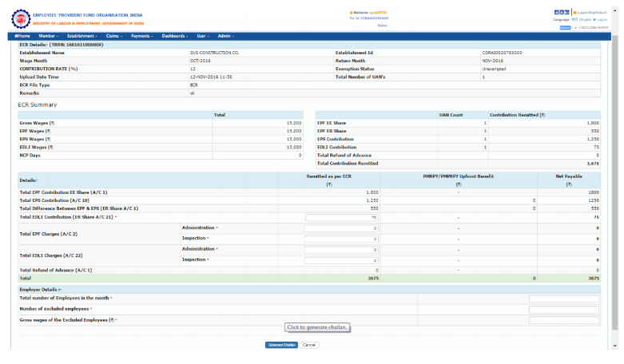
Task: Click the Total EDLI Contribution input field
Action: pyautogui.click(x=342, y=216)
